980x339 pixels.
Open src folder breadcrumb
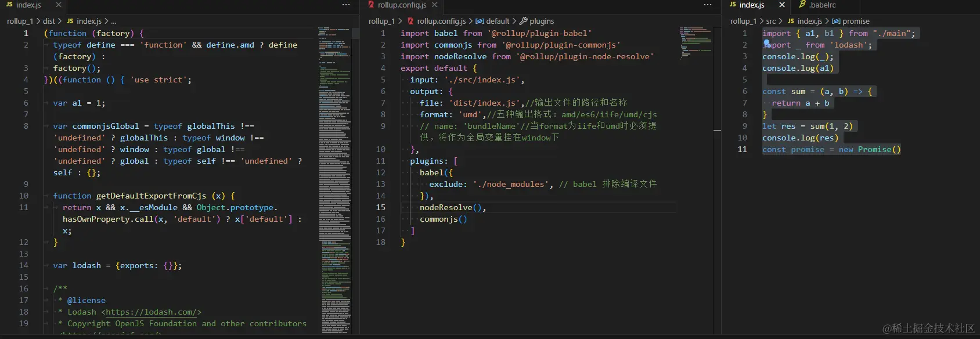[771, 21]
